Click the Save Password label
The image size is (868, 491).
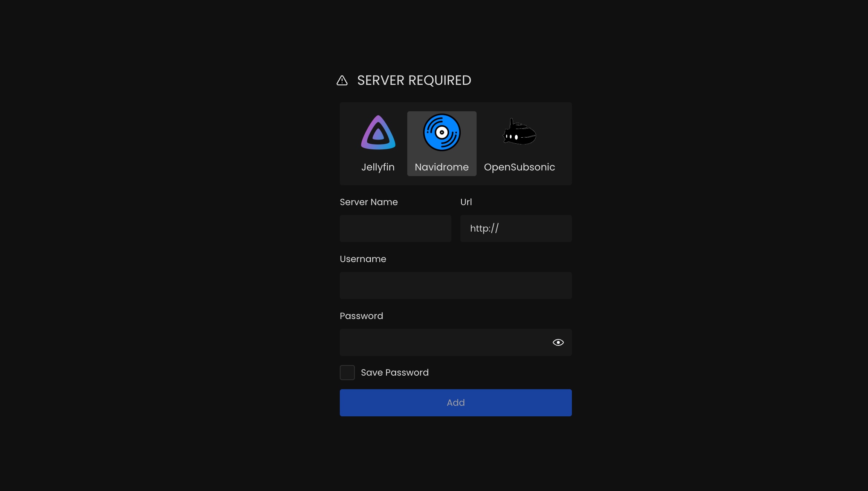coord(395,373)
